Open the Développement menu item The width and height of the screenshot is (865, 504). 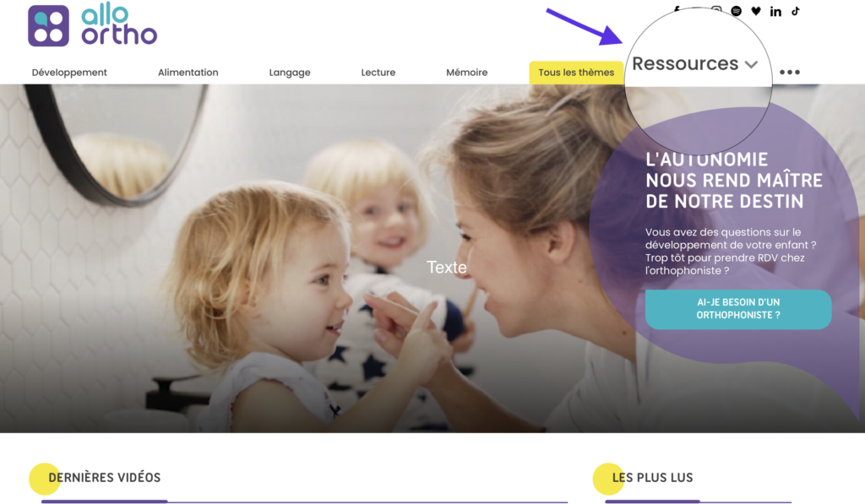coord(69,73)
